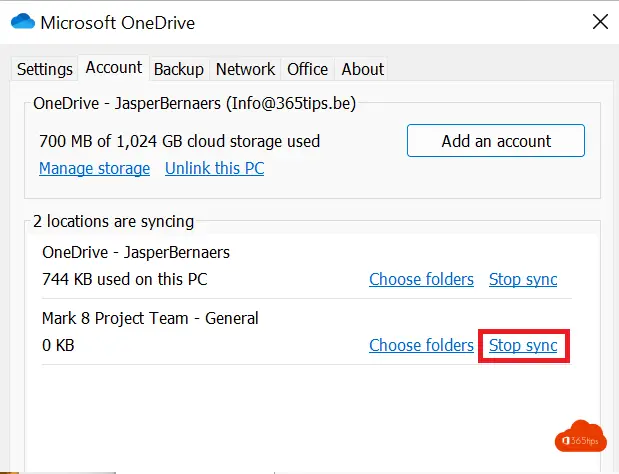Choose folders for Mark 8 Project Team
The image size is (619, 474).
pos(421,345)
